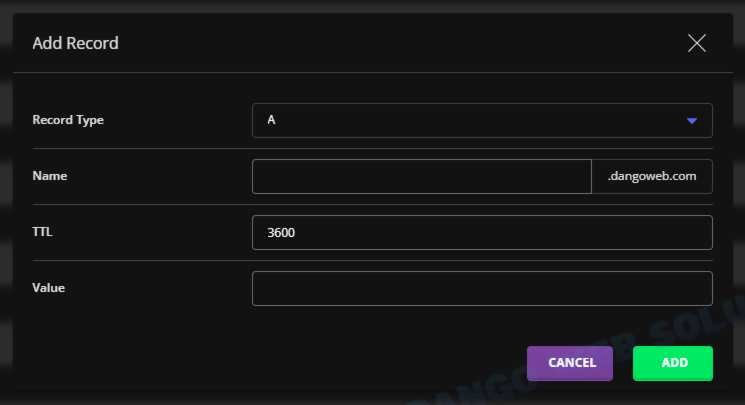745x405 pixels.
Task: Click the Name field label
Action: [50, 176]
